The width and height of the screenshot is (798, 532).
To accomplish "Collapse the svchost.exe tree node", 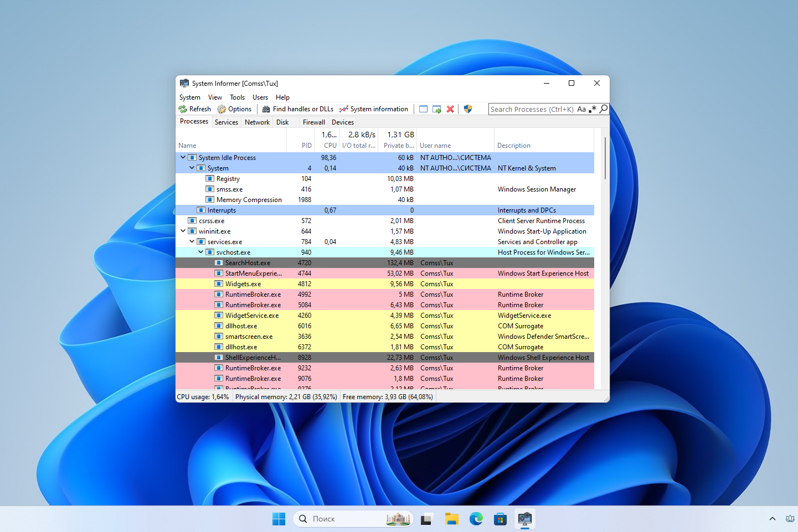I will coord(201,252).
